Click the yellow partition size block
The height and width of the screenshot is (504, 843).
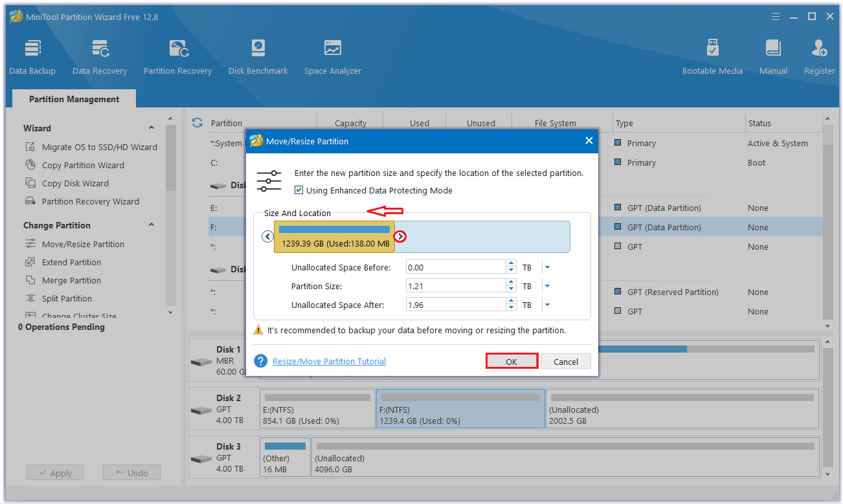(x=334, y=237)
